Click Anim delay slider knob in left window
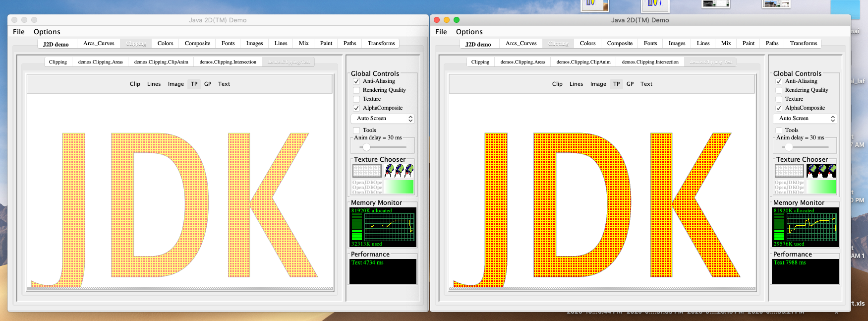 (366, 147)
